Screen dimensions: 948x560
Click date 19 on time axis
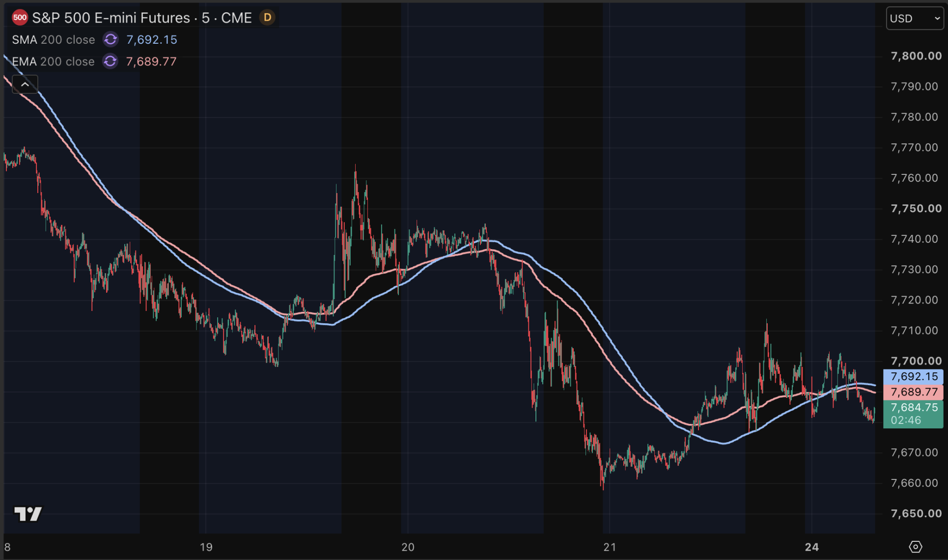pos(206,547)
